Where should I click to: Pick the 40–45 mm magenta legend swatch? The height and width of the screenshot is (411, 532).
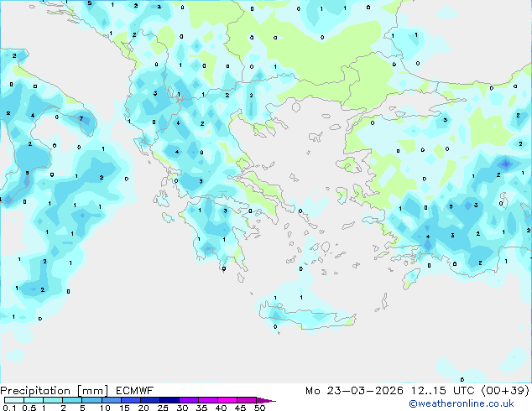point(227,400)
